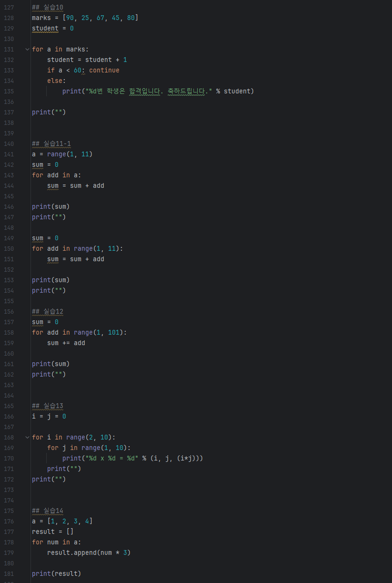Click the print line containing '합격입니다'
Screen dimensions: 392x583
[158, 91]
